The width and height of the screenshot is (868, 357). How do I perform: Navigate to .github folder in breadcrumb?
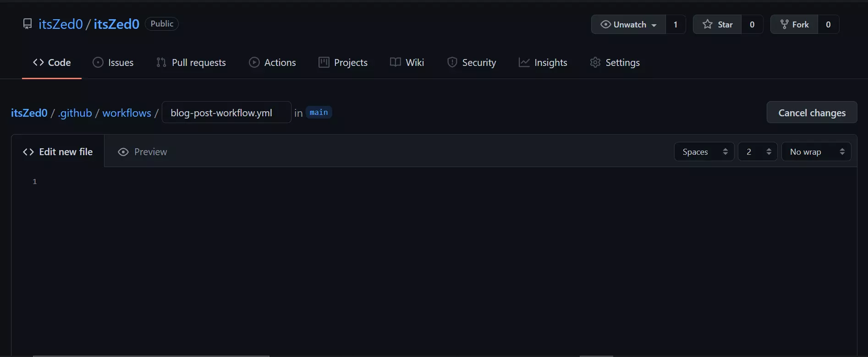tap(75, 113)
